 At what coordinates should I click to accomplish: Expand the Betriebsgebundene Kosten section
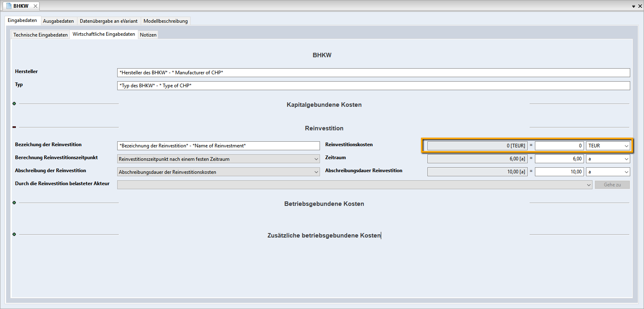pyautogui.click(x=14, y=203)
